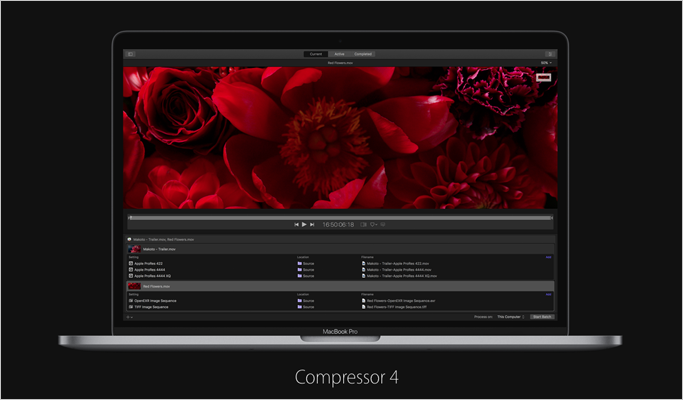
Task: Select the Apple ProRes 4444 XQ setting
Action: coord(152,276)
